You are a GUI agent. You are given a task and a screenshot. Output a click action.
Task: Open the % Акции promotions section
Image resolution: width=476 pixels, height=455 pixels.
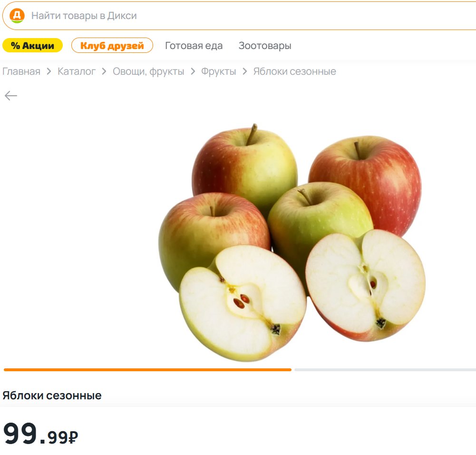32,46
